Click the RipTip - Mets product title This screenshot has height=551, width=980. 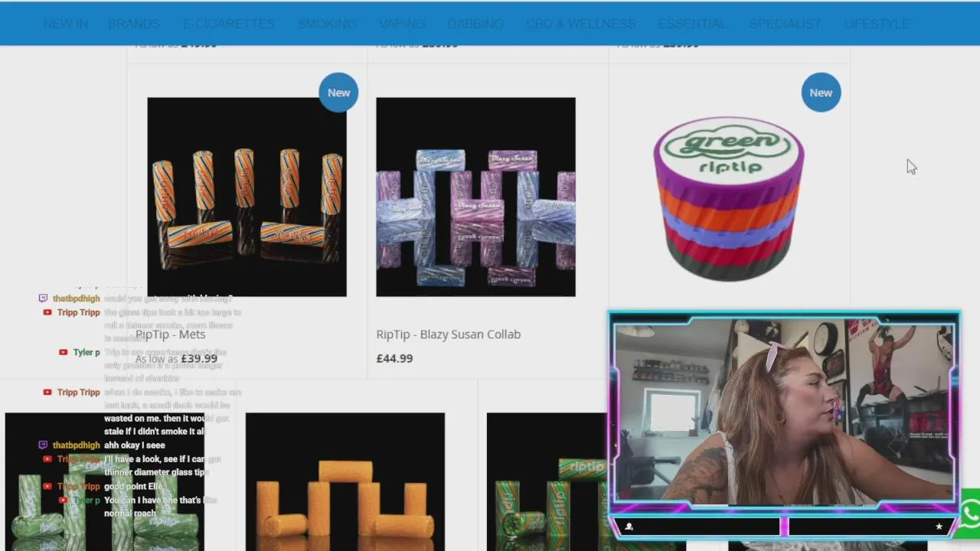(x=170, y=334)
